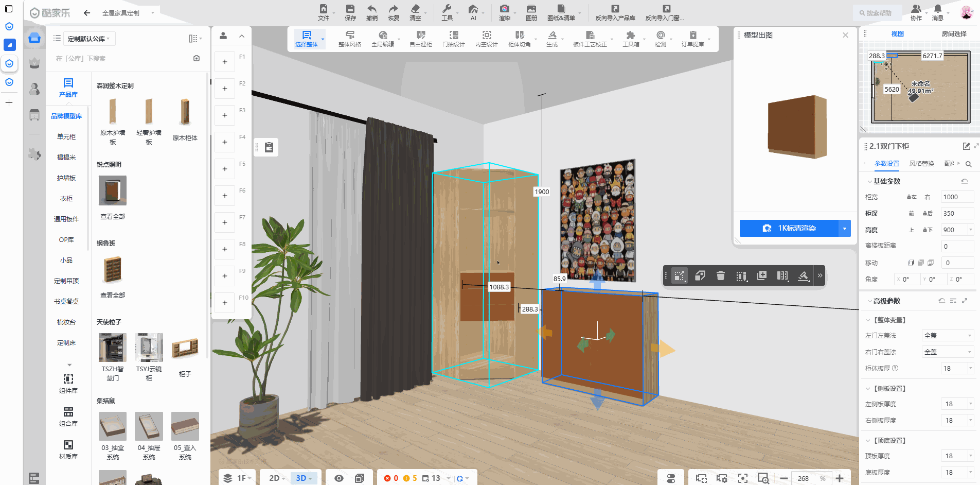Delete the selected cabinet with the trash icon
Viewport: 980px width, 485px height.
[x=720, y=276]
